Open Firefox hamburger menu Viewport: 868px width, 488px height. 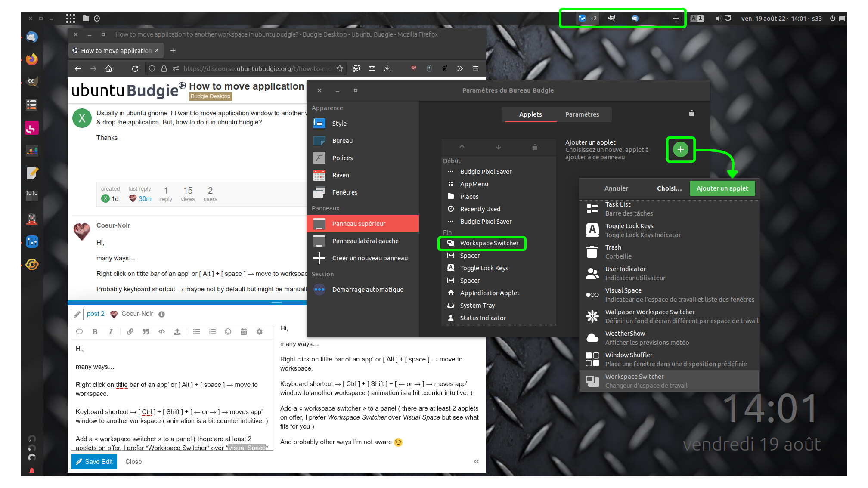pyautogui.click(x=476, y=68)
